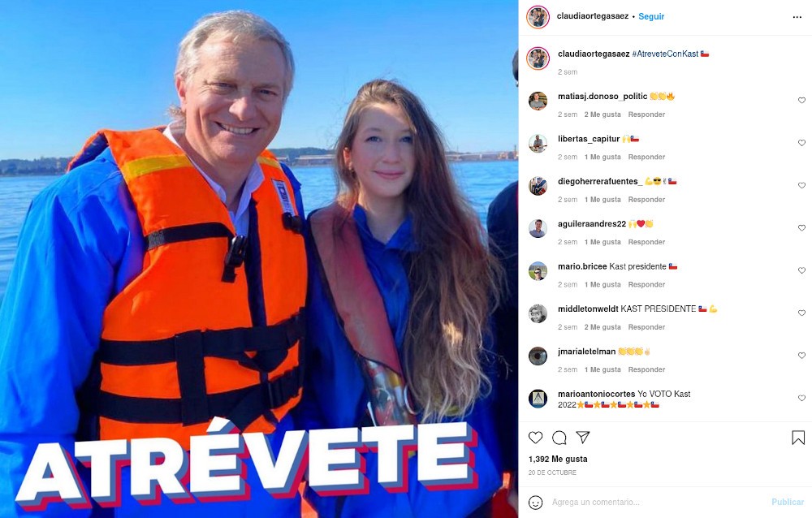Open the emoji picker smiley icon
812x518 pixels.
(x=535, y=502)
